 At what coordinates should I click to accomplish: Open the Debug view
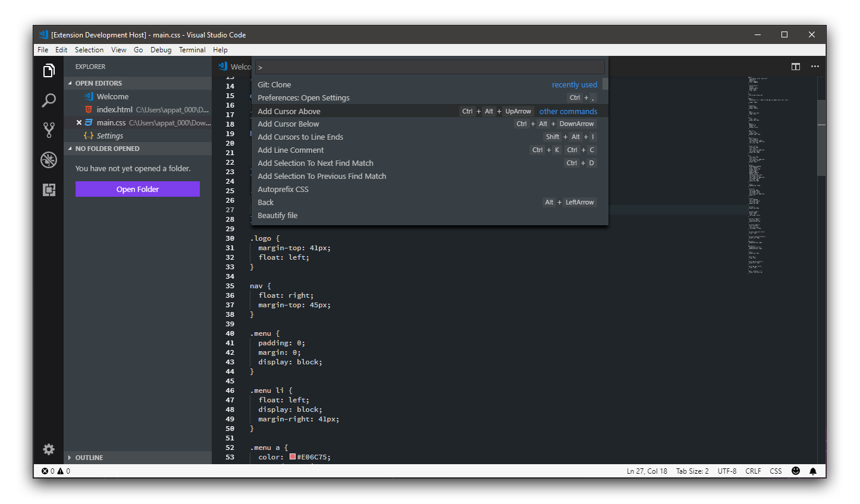(x=48, y=160)
